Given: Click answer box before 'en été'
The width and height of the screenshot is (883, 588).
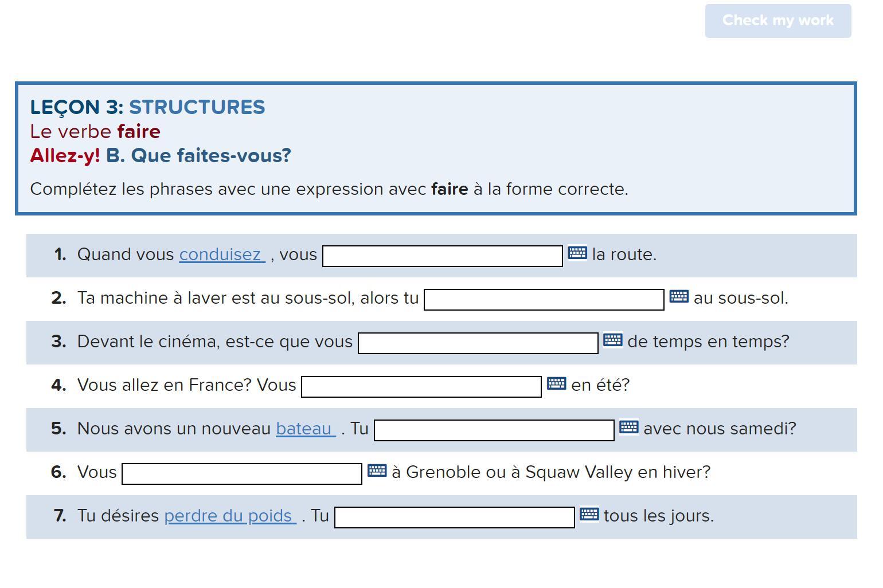Looking at the screenshot, I should pyautogui.click(x=421, y=387).
